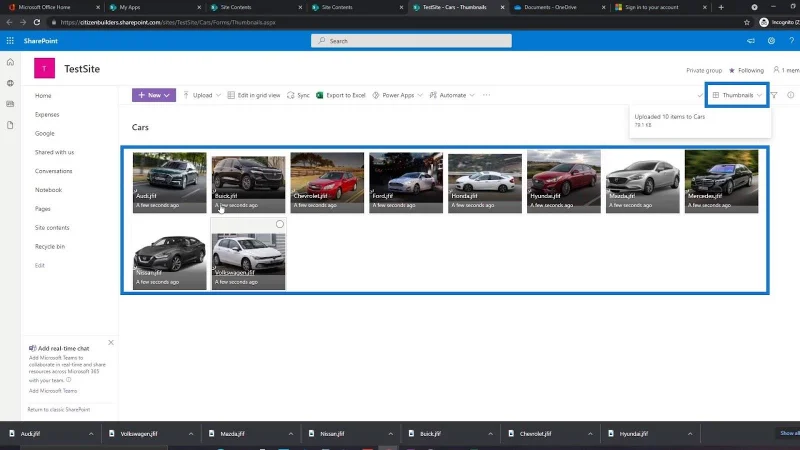Open the Honda.jfif thumbnail
The image size is (800, 450).
tap(485, 182)
